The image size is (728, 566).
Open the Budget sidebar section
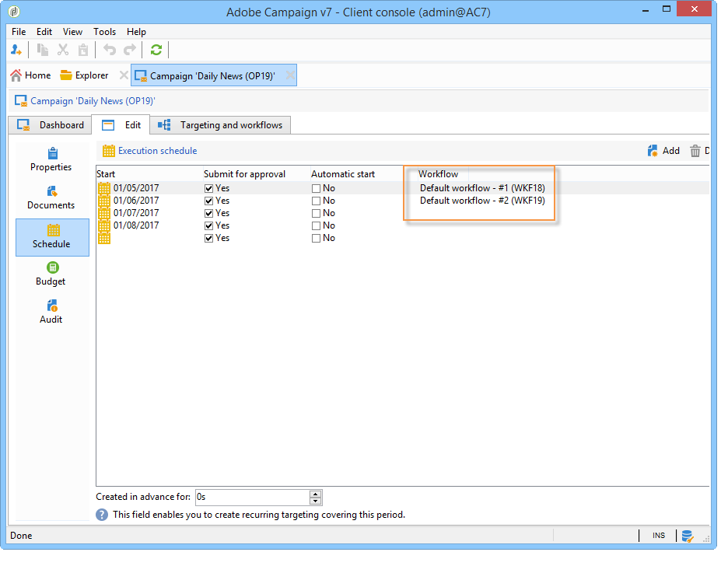pos(51,274)
